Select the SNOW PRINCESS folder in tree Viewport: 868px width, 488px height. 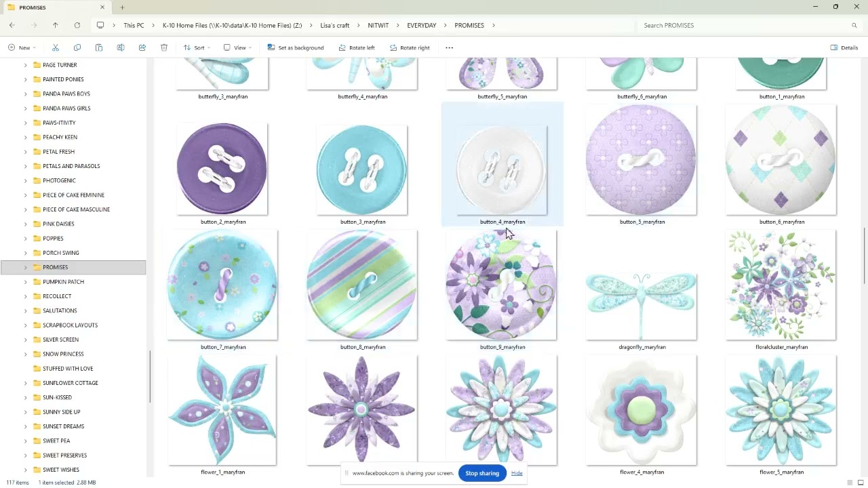(x=63, y=354)
